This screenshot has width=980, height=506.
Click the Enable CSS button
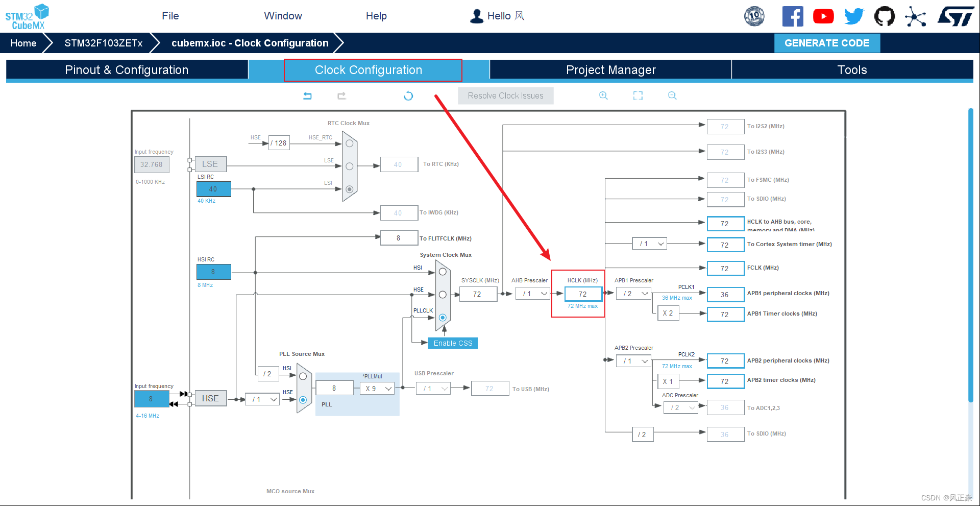pos(453,343)
